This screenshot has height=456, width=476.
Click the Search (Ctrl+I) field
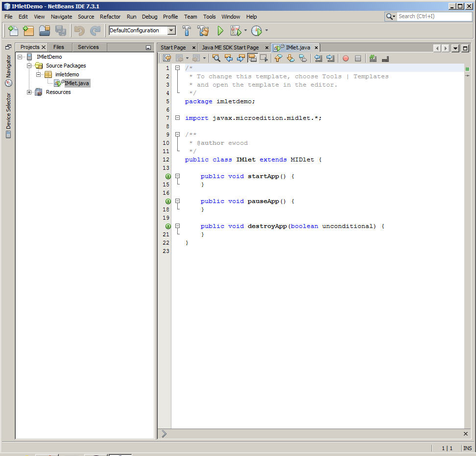point(434,16)
